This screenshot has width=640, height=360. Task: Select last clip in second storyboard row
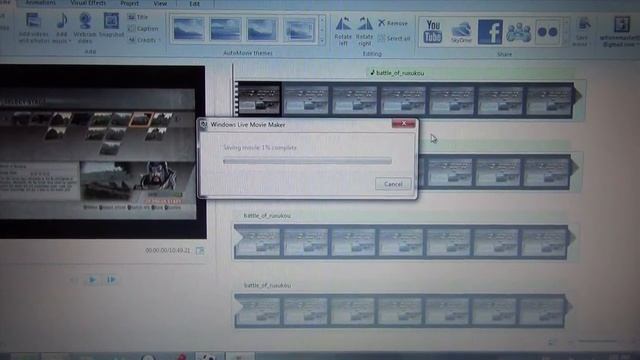pyautogui.click(x=547, y=172)
